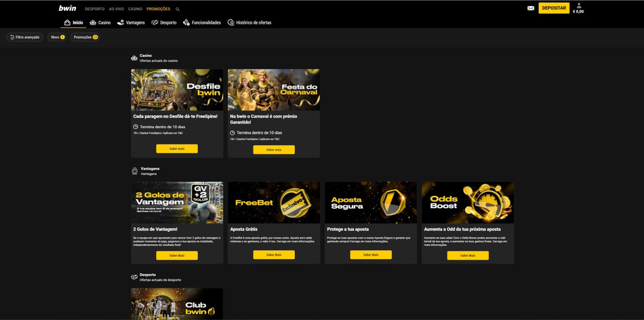The height and width of the screenshot is (320, 644).
Task: Click the Vantagens section heading icon
Action: 134,171
